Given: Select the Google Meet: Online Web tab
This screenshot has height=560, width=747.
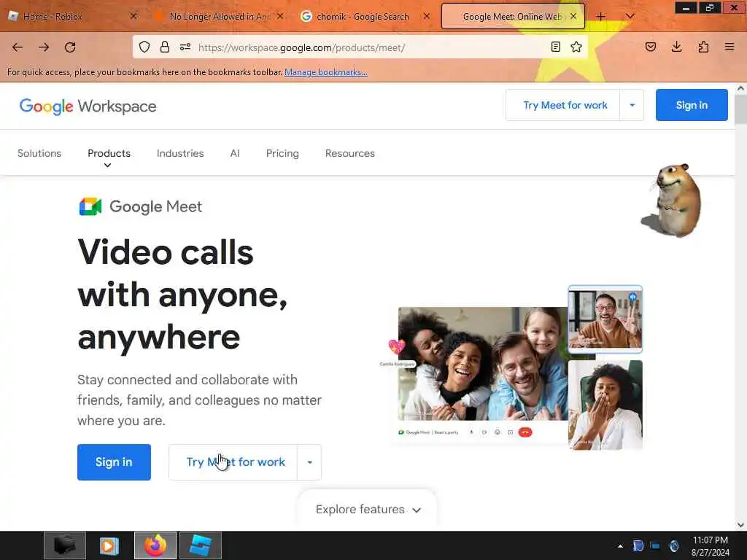Looking at the screenshot, I should [x=511, y=16].
